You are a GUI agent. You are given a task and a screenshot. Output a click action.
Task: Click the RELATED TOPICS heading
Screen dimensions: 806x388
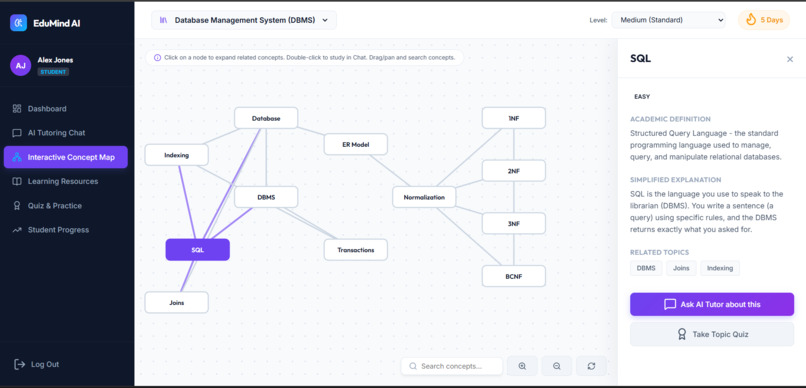660,252
